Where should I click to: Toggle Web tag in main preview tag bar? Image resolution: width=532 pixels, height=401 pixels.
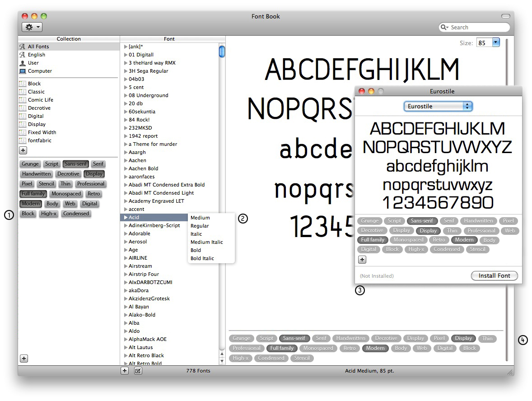pyautogui.click(x=422, y=348)
